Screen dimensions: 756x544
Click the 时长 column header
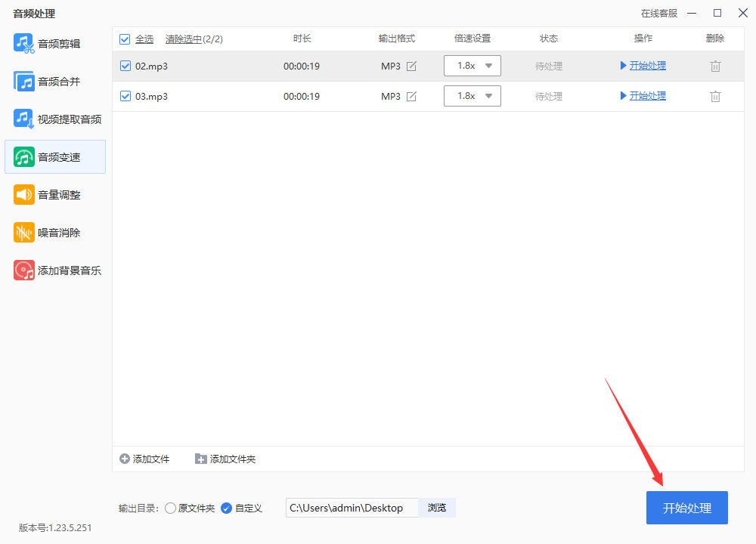click(x=302, y=39)
